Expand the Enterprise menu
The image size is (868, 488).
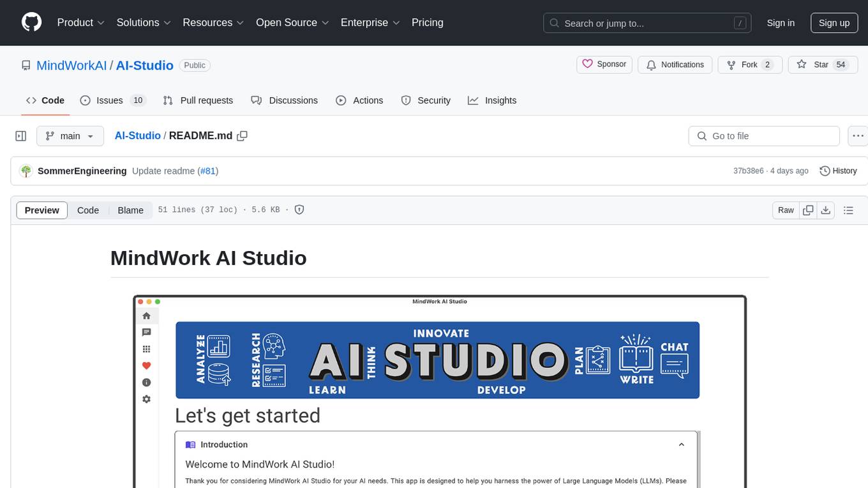point(370,22)
